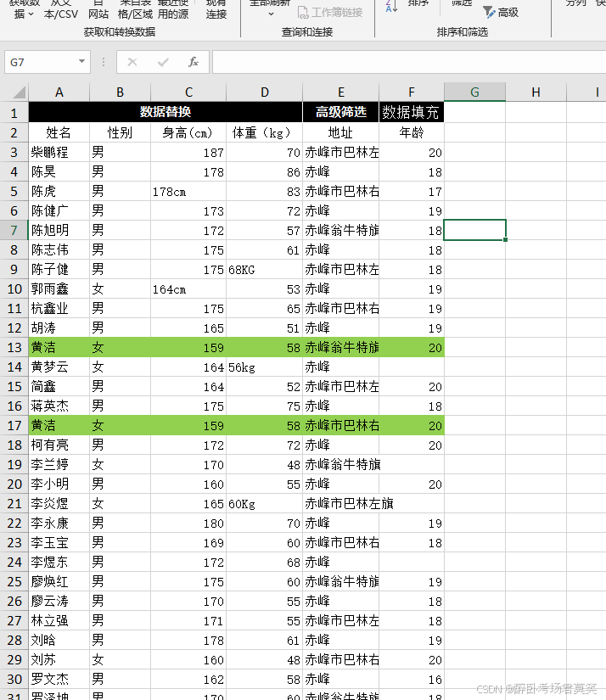The width and height of the screenshot is (606, 700).
Task: Click the address 赤峰翁牛特旗 in row 19
Action: point(343,465)
